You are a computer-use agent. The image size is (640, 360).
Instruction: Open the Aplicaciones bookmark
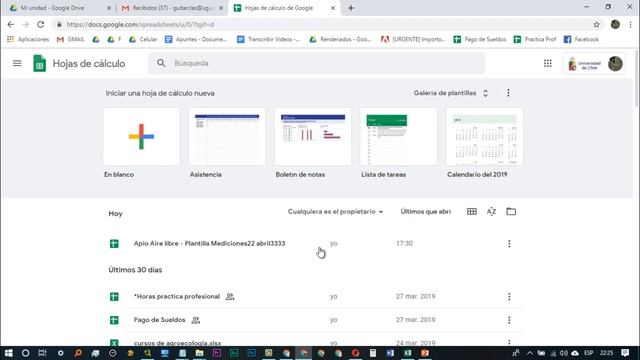click(28, 39)
